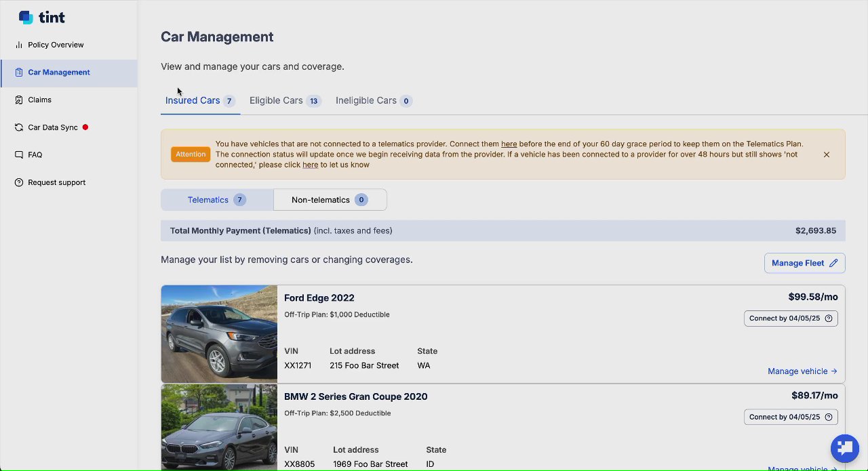Click the Total Monthly Payment (Telematics) label

pos(241,231)
